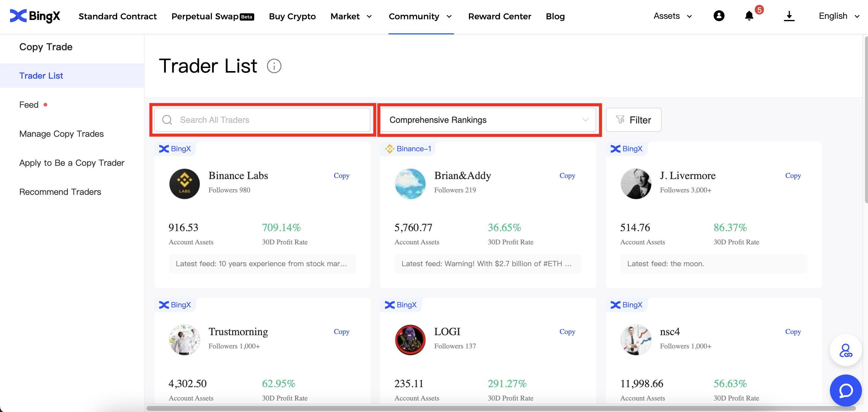This screenshot has width=868, height=412.
Task: Open the Assets dropdown menu
Action: [x=672, y=16]
